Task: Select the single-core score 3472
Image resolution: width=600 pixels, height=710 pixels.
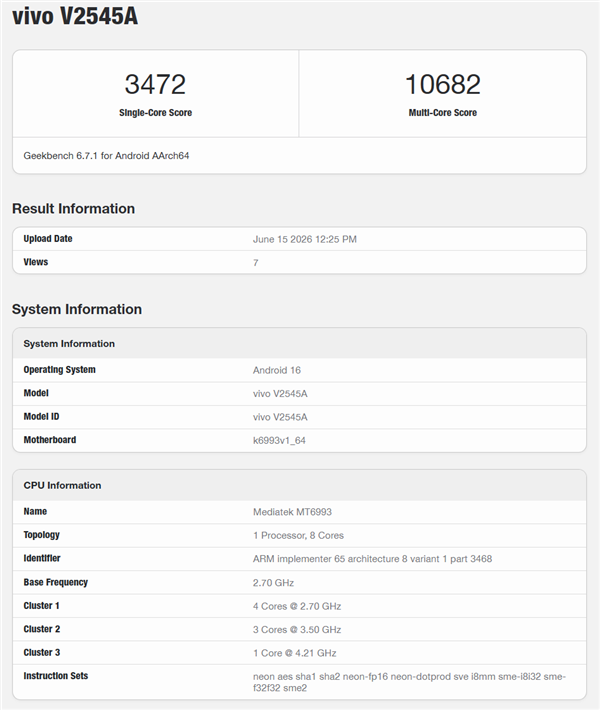Action: 155,84
